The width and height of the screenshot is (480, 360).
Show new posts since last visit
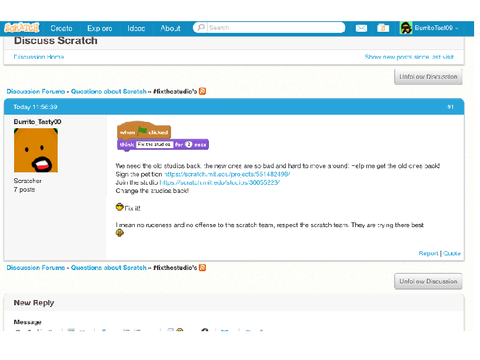409,57
